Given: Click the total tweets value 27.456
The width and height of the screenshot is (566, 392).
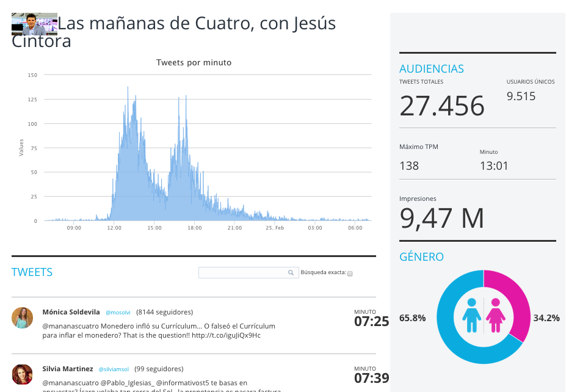Looking at the screenshot, I should (442, 106).
